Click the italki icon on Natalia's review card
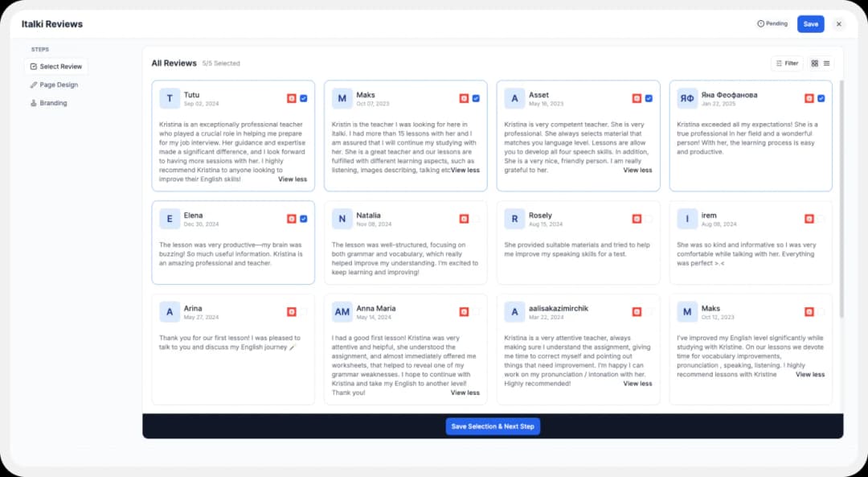This screenshot has height=477, width=868. (x=464, y=218)
